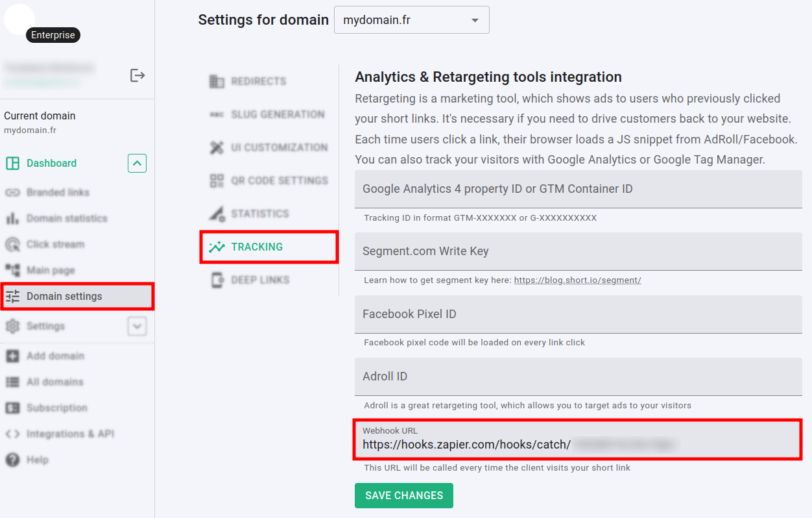Image resolution: width=812 pixels, height=518 pixels.
Task: Click the Branded links icon in sidebar
Action: click(x=12, y=193)
